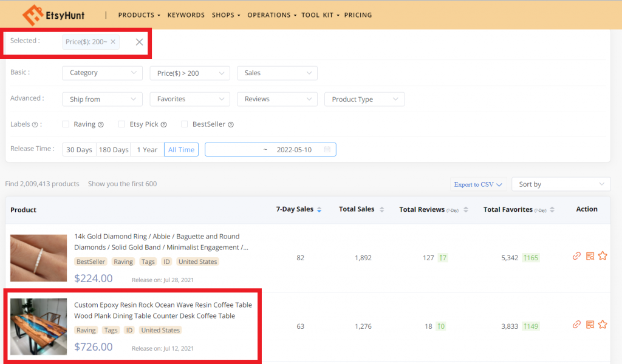The image size is (622, 364).
Task: Sort by the 7-Day Sales column arrows
Action: [320, 209]
